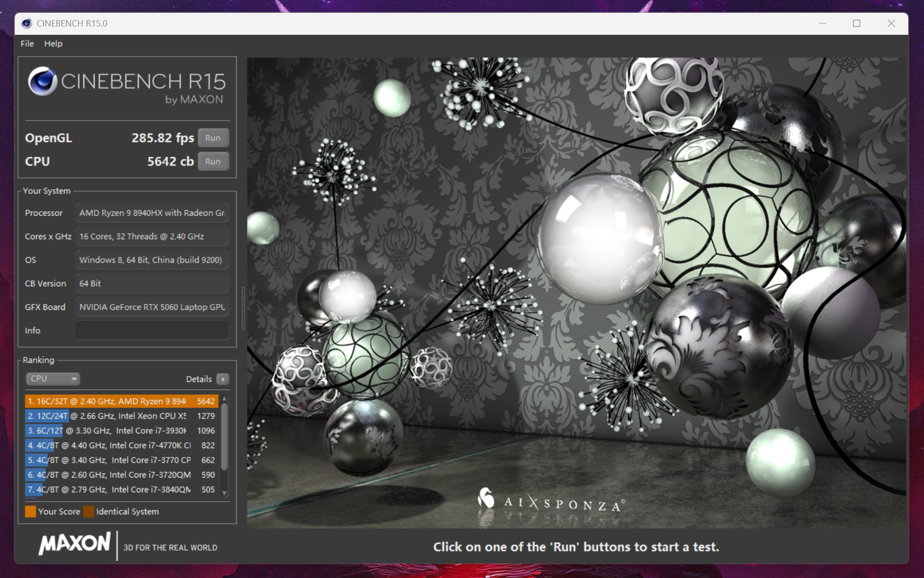This screenshot has width=924, height=578.
Task: Open the Help menu
Action: pyautogui.click(x=53, y=44)
